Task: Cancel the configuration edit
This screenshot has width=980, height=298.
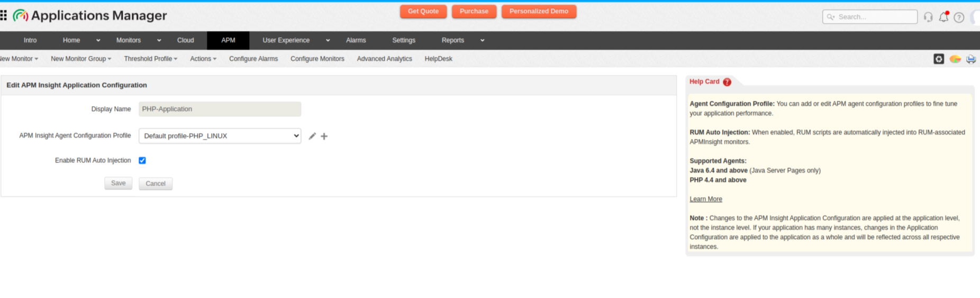Action: pos(156,184)
